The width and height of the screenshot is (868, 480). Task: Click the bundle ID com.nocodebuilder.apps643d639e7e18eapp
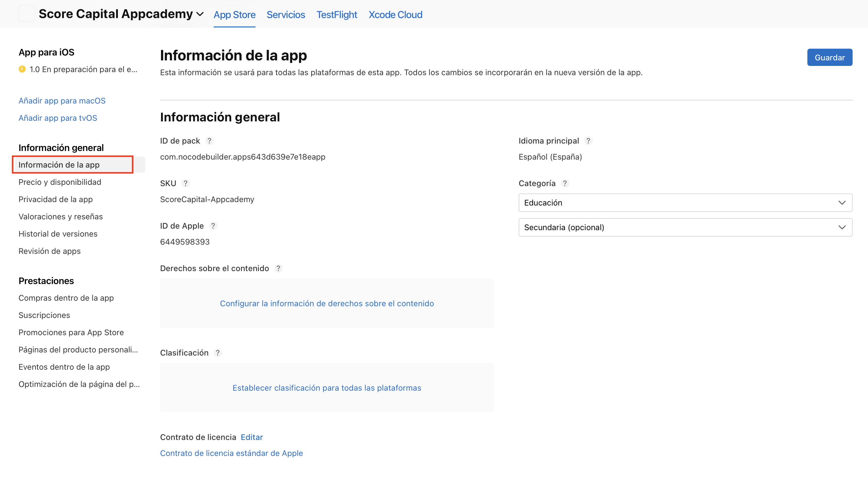click(x=243, y=157)
